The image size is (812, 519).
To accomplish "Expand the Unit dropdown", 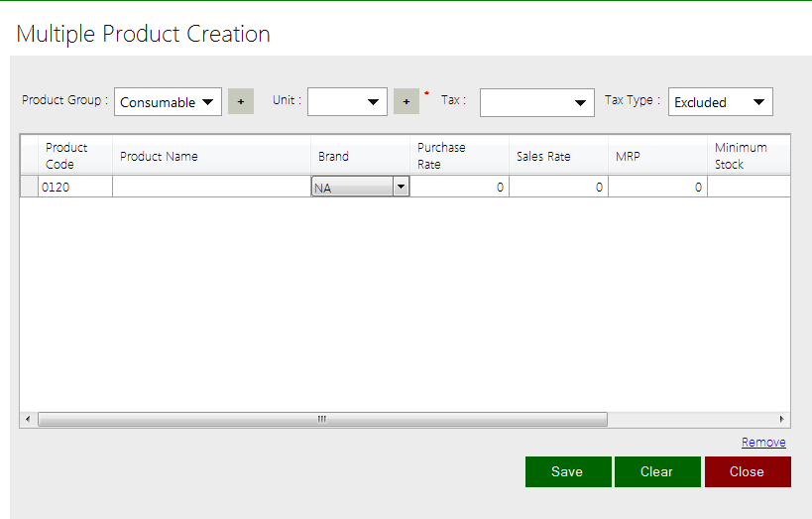I will (x=347, y=102).
